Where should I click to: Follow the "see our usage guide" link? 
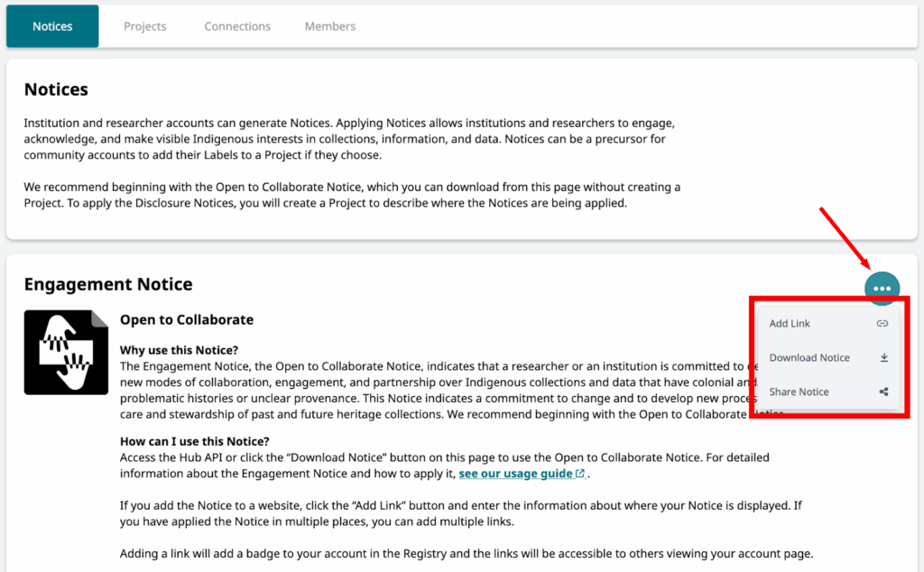[x=514, y=474]
